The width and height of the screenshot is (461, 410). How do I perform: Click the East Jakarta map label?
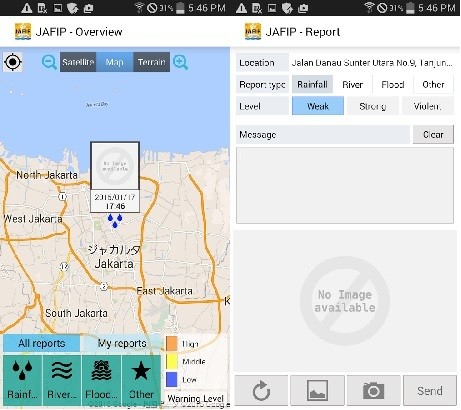[x=164, y=291]
